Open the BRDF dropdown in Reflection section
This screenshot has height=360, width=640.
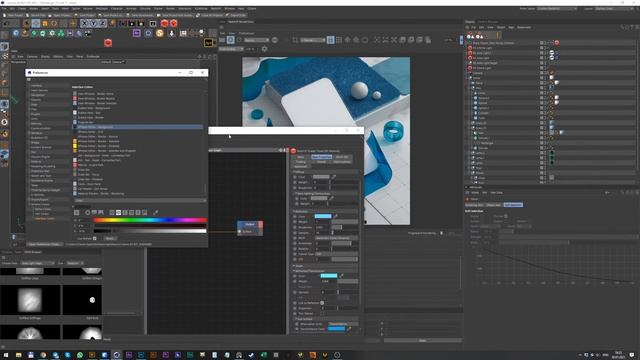[x=336, y=238]
